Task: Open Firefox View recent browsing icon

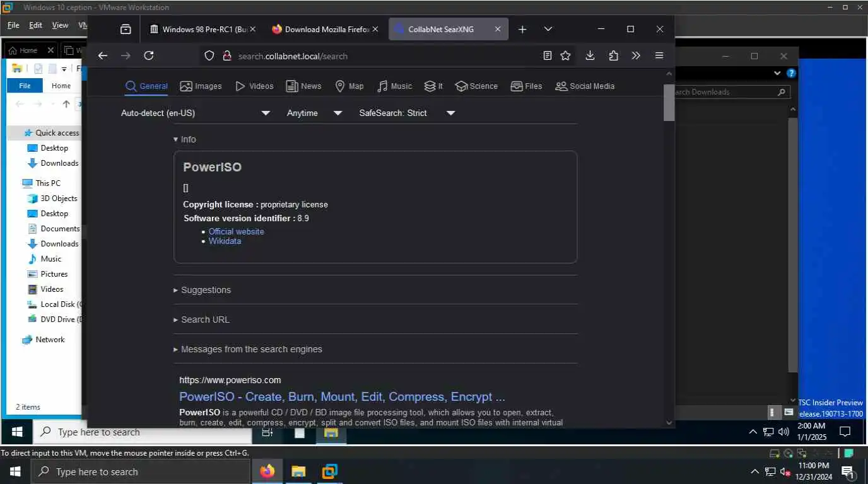Action: (x=126, y=29)
